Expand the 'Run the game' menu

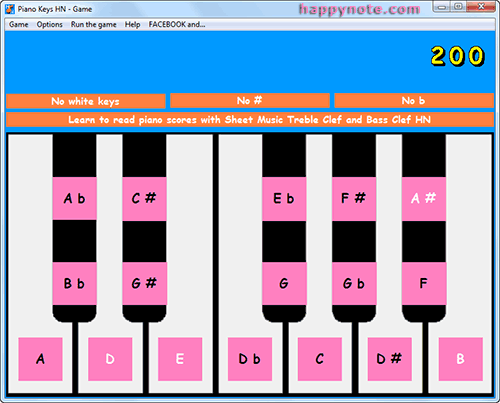(x=94, y=24)
